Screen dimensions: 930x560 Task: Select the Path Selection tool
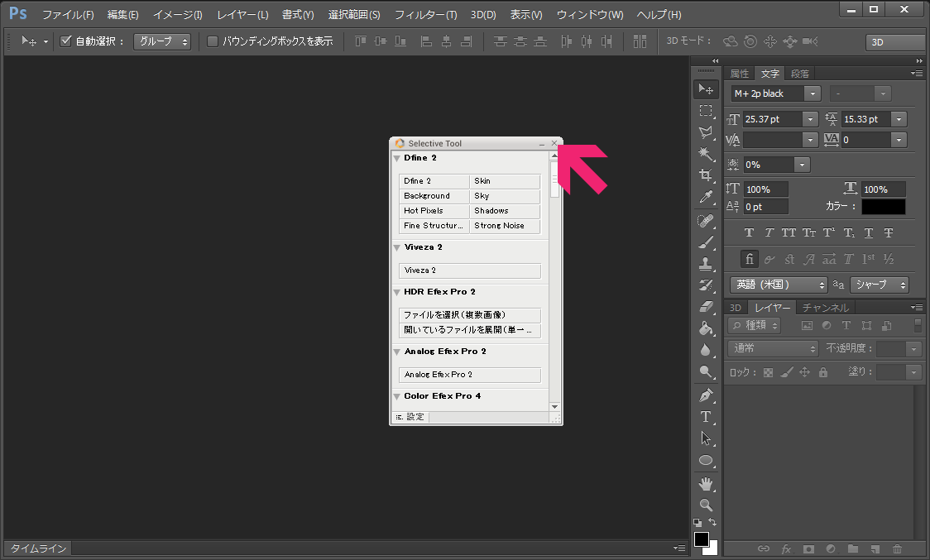click(705, 438)
